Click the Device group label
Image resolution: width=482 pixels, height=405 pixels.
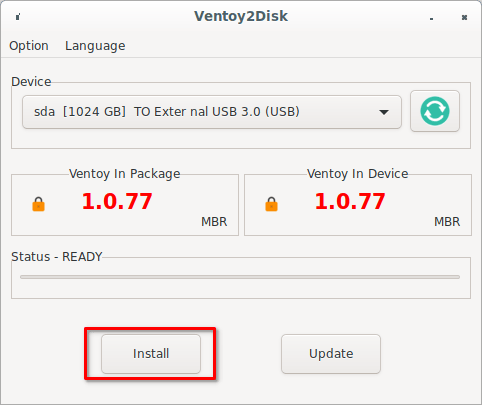pos(31,82)
